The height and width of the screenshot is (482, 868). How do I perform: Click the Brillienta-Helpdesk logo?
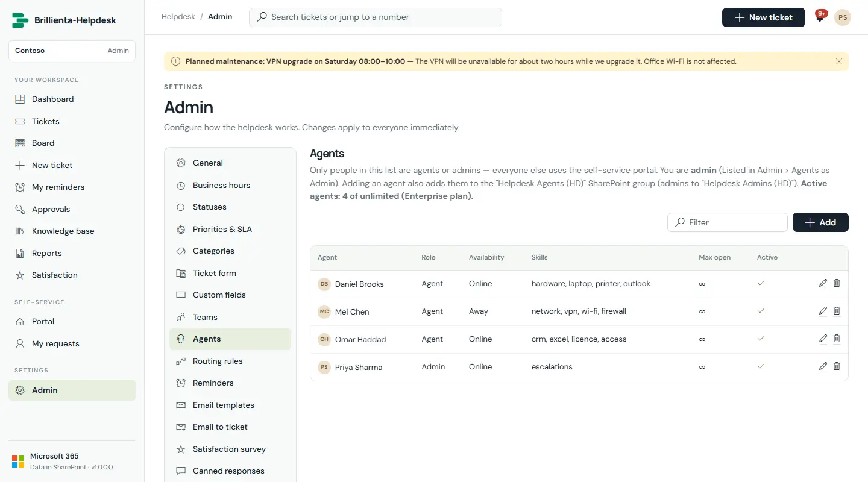(x=64, y=20)
